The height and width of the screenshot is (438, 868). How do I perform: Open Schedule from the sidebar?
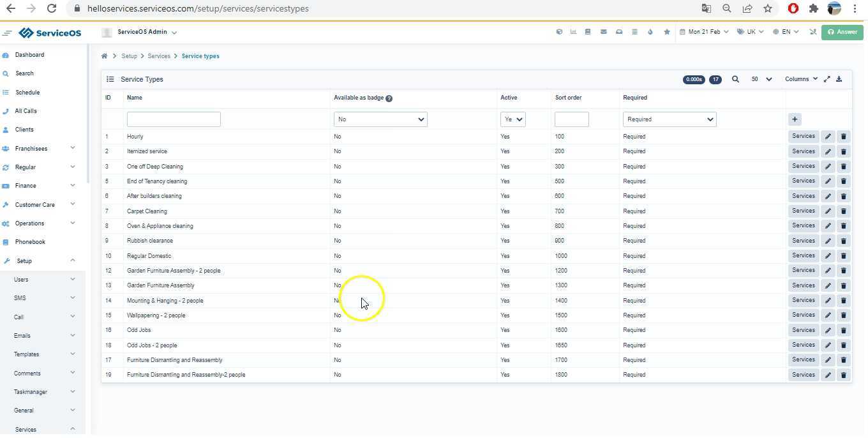click(27, 93)
